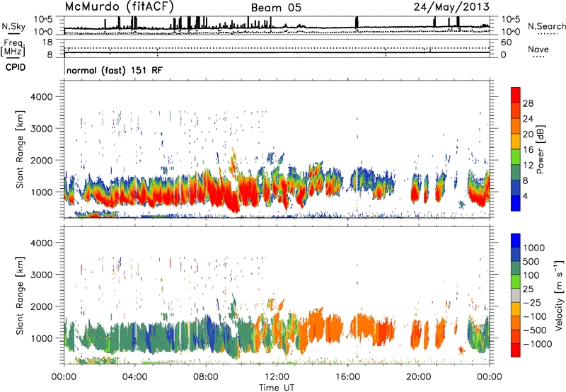
Task: Click the "Beam 05" label
Action: (276, 8)
